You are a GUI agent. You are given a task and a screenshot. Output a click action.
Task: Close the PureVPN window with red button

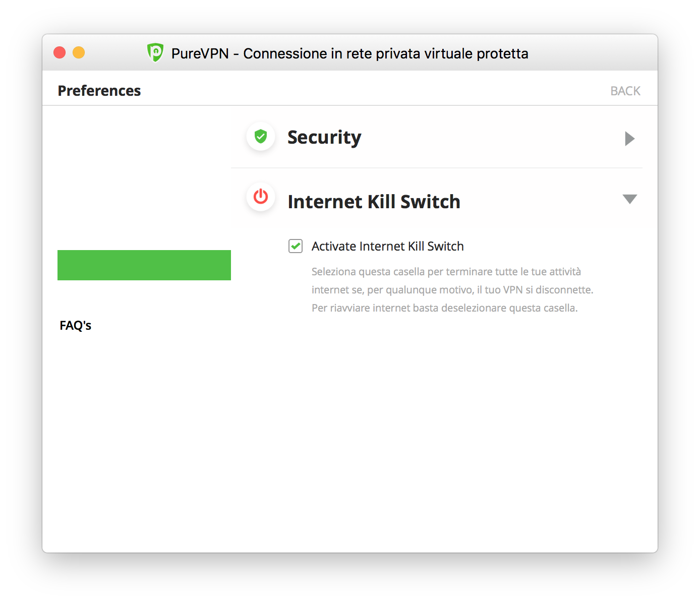[x=60, y=52]
